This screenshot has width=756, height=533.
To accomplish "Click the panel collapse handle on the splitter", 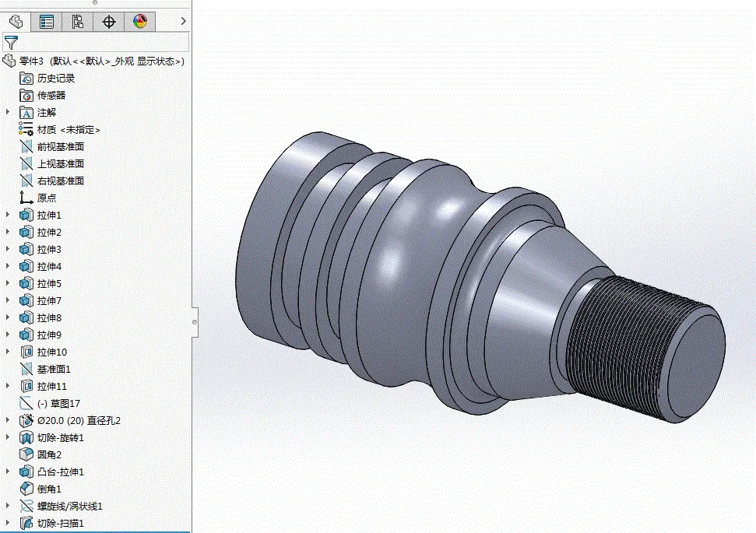I will [195, 322].
